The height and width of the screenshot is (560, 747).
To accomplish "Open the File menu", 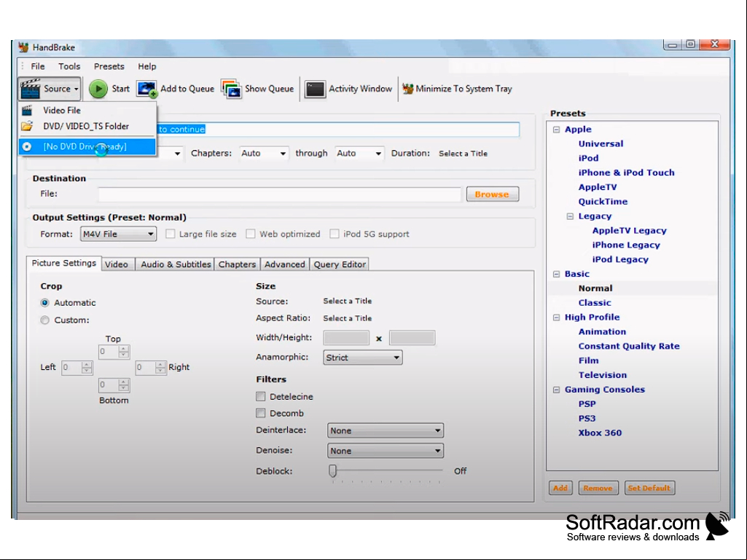I will pyautogui.click(x=38, y=66).
